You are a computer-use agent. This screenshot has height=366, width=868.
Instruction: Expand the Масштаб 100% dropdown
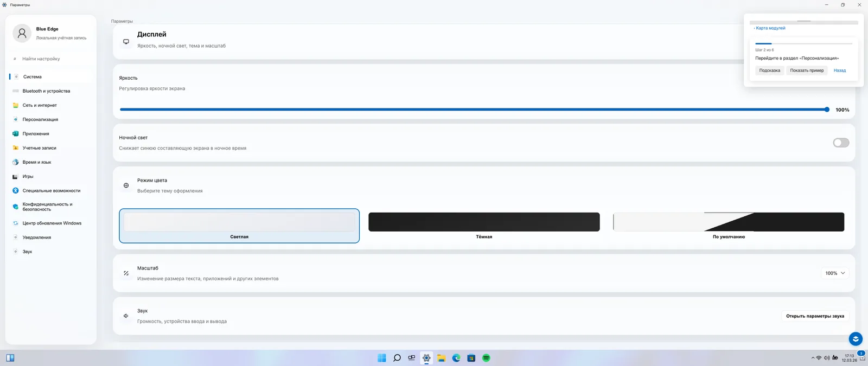pyautogui.click(x=835, y=273)
